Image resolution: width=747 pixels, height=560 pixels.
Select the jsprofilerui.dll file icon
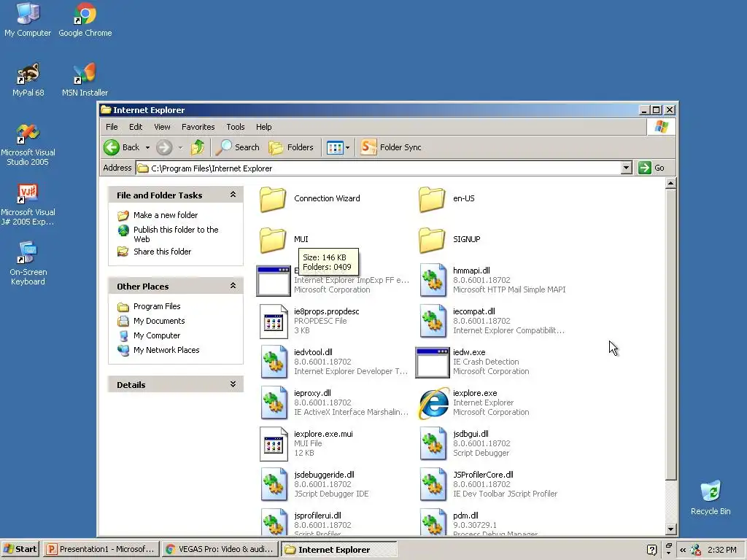coord(274,523)
